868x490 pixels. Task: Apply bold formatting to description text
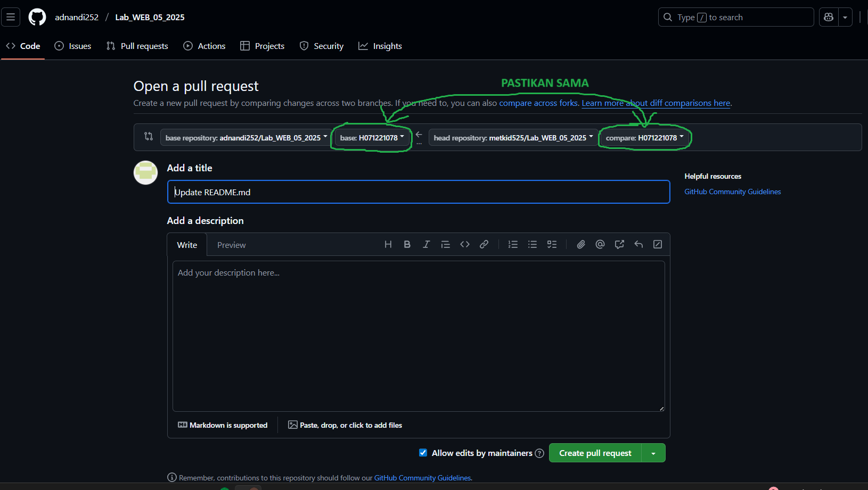tap(407, 244)
